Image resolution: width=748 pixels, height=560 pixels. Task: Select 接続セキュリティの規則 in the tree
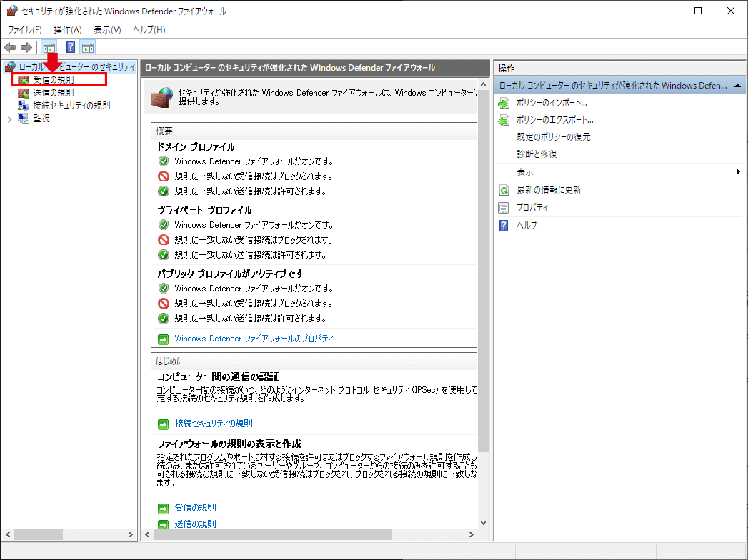[x=71, y=106]
